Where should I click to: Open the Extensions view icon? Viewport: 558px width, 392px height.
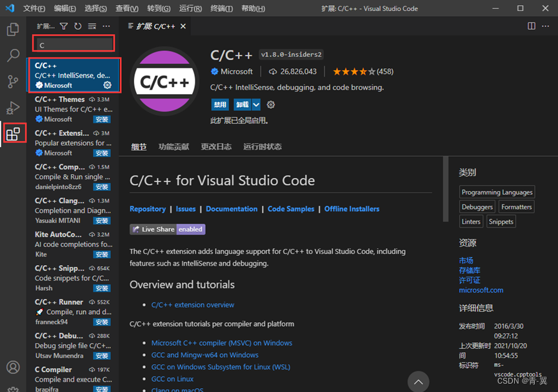coord(13,134)
